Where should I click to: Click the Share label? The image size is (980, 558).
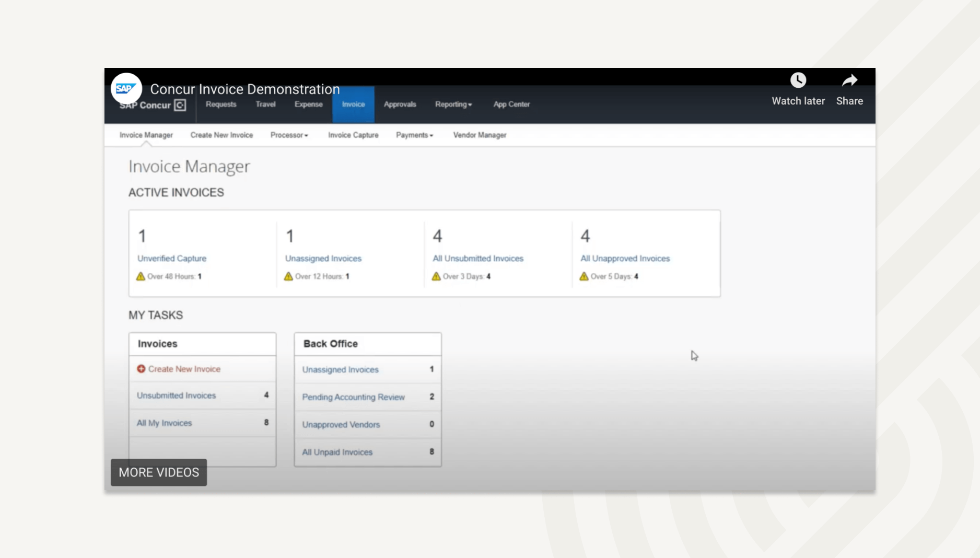coord(849,101)
